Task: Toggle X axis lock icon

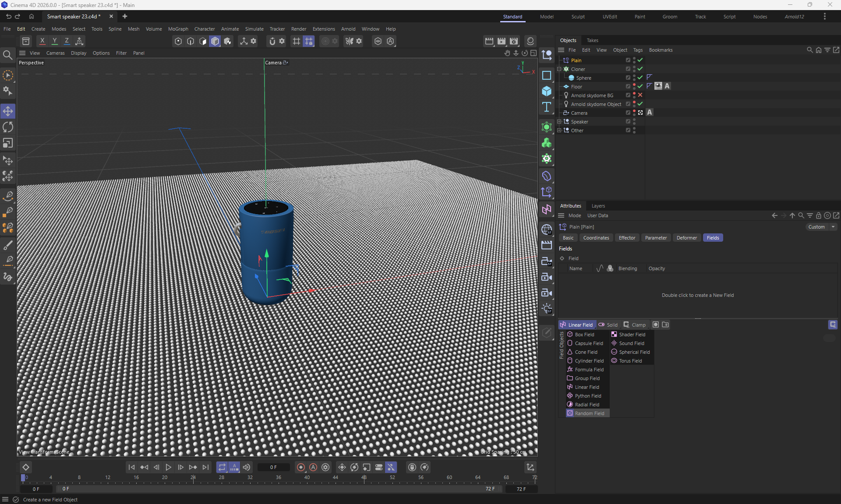Action: [x=42, y=41]
